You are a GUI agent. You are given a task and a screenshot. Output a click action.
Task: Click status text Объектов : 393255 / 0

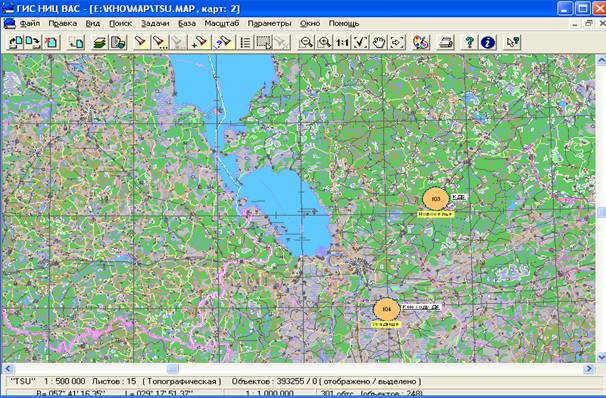coord(274,381)
